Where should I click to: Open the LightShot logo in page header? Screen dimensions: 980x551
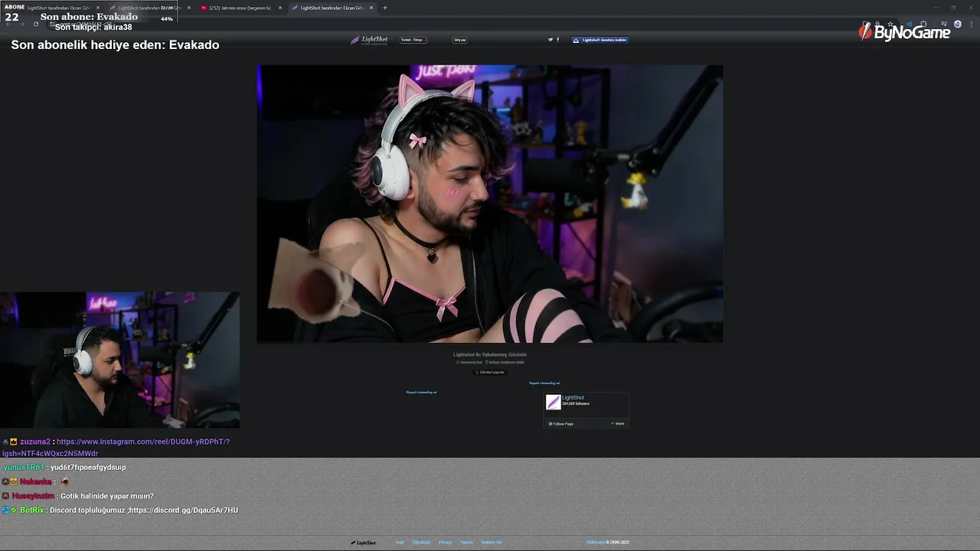(x=369, y=40)
